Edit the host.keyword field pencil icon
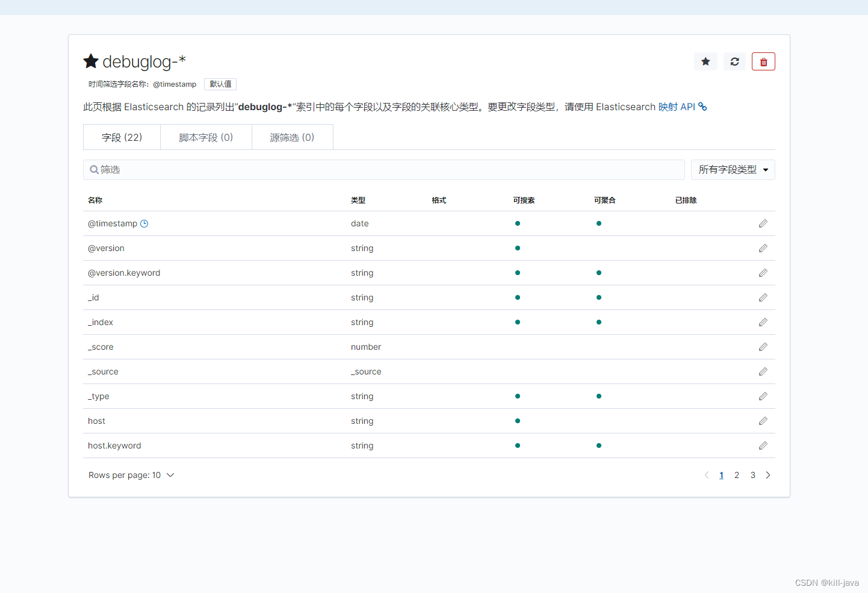This screenshot has width=868, height=593. [x=763, y=446]
